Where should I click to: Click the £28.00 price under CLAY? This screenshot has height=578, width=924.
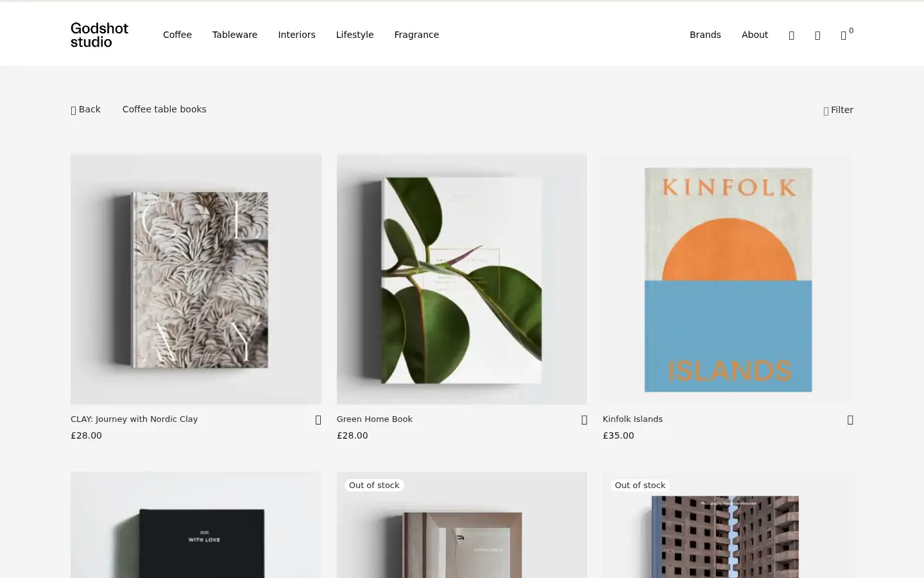coord(86,435)
